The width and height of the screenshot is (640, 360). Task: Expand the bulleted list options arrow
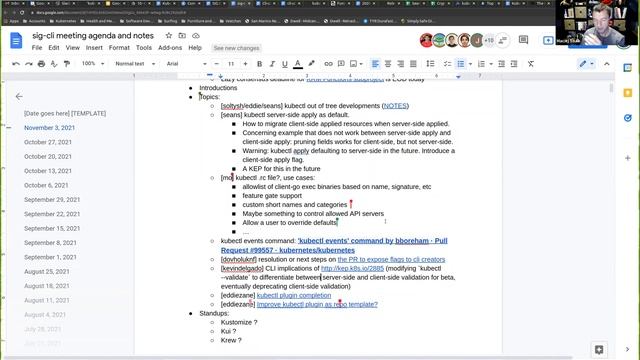click(x=470, y=64)
